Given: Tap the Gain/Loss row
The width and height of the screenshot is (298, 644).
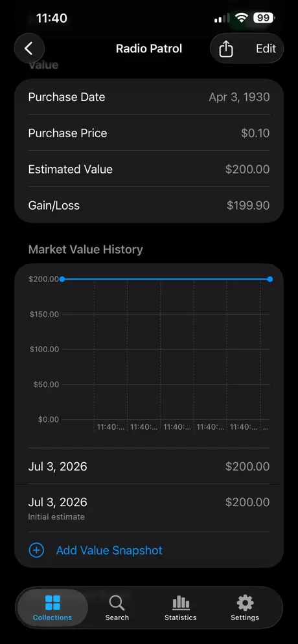Looking at the screenshot, I should click(149, 205).
